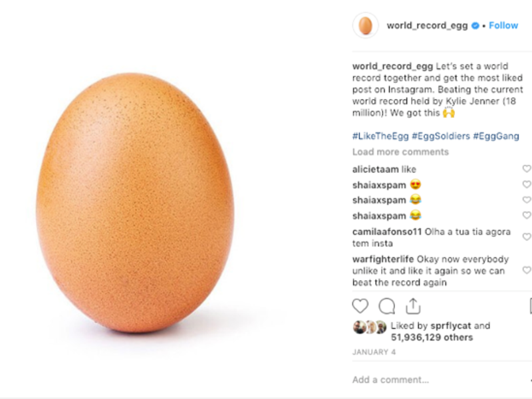
Task: Open the #LikeTheEgg hashtag
Action: 380,136
